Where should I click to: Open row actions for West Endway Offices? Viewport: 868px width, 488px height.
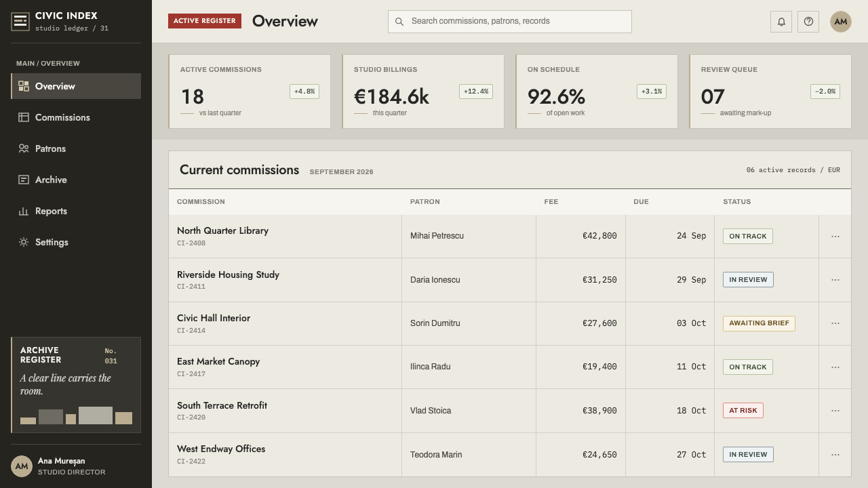pyautogui.click(x=835, y=455)
